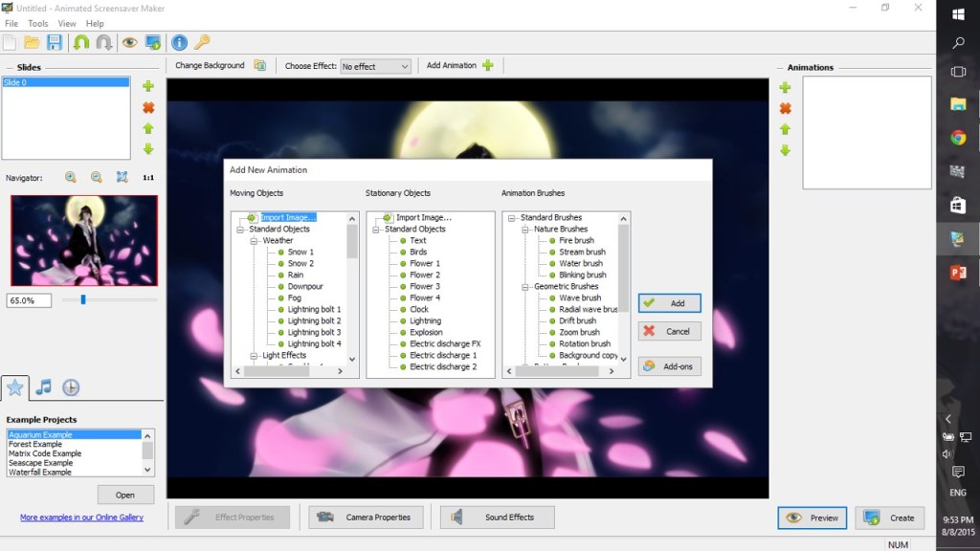Select Lightning bolt 3 in Moving Objects

(314, 332)
